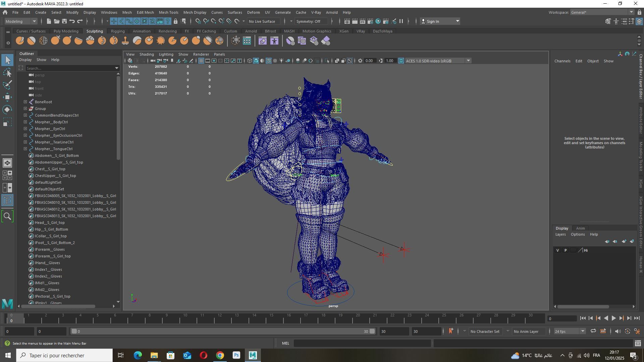Image resolution: width=644 pixels, height=362 pixels.
Task: Toggle viewport grid display
Action: [201, 61]
